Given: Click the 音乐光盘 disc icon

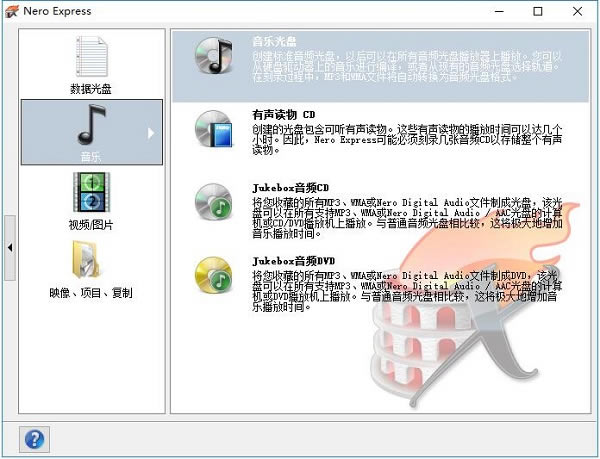Looking at the screenshot, I should tap(213, 57).
